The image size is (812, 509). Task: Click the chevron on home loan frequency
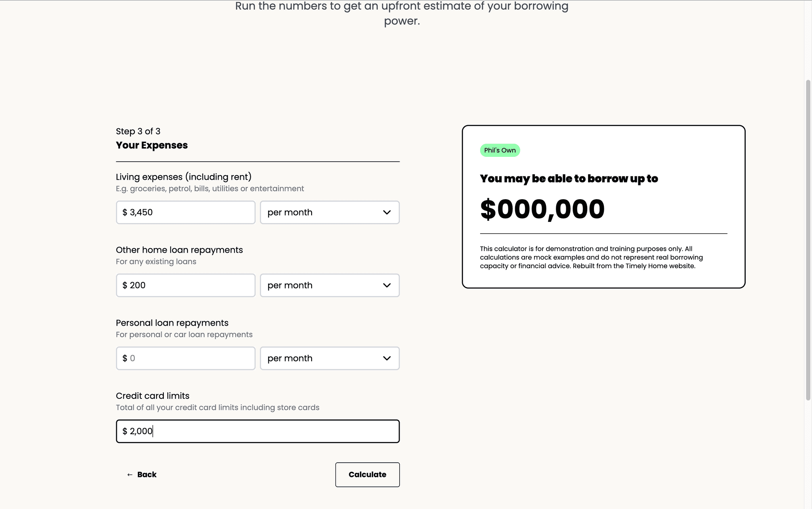[x=387, y=285]
